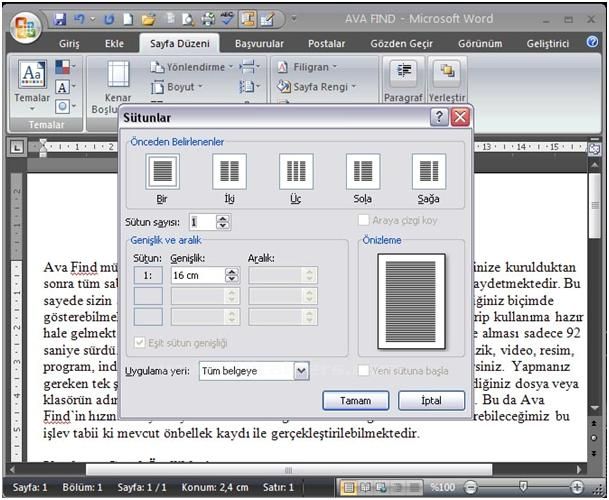This screenshot has height=500, width=609.
Task: Open the Filigran watermark dropdown
Action: click(x=307, y=67)
